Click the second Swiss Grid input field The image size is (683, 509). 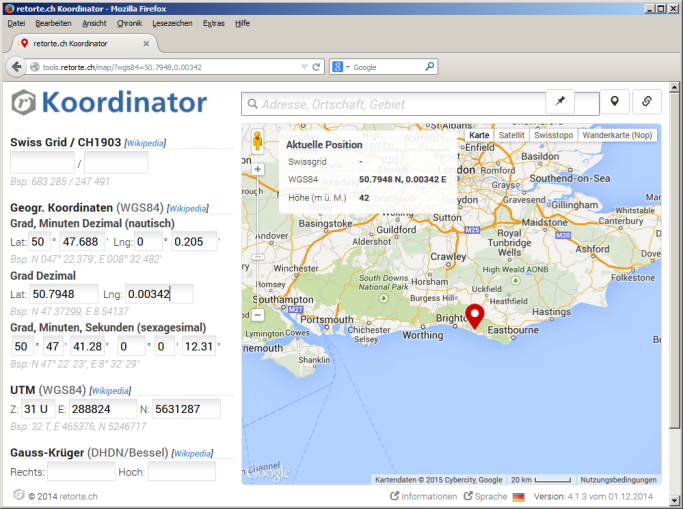(x=116, y=163)
